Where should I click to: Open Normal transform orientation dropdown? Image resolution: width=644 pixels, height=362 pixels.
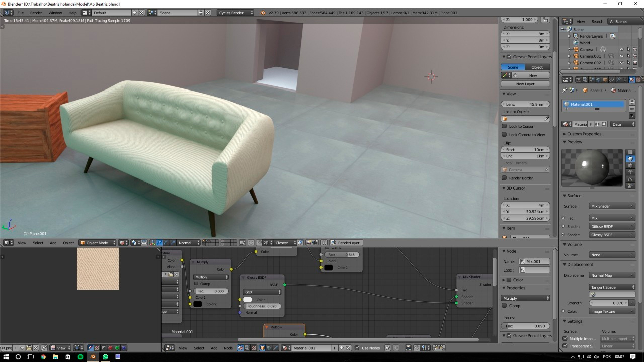(189, 243)
